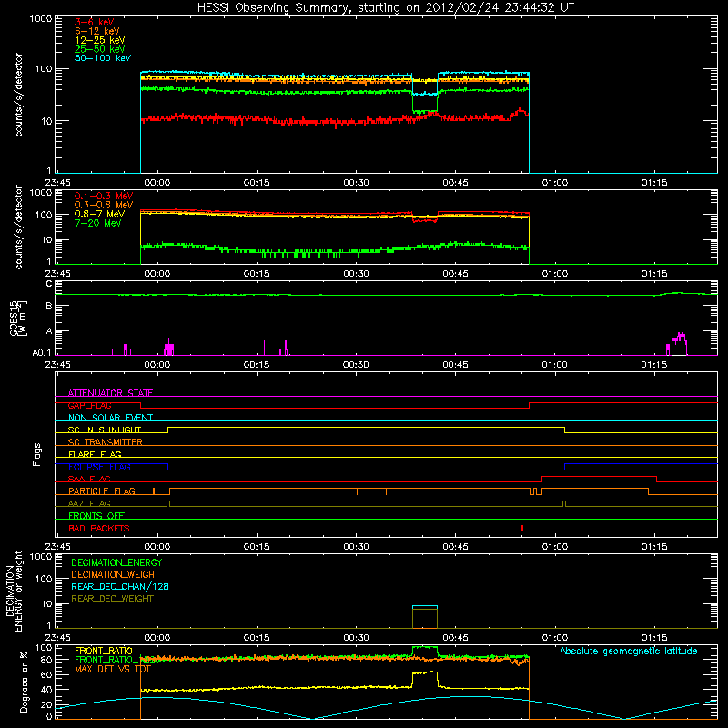Click the FLARE_FLAG label

coord(95,454)
